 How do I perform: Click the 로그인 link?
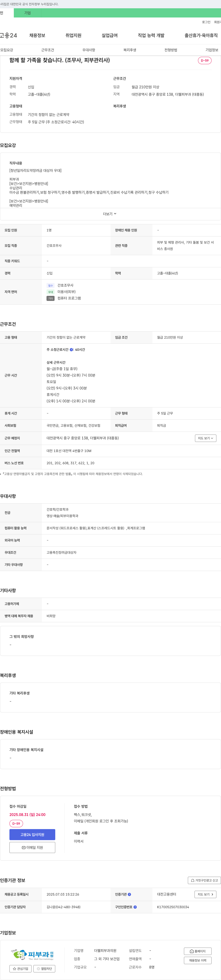(206, 22)
